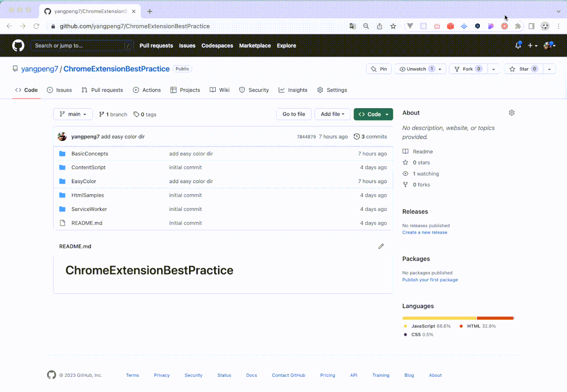Open the green Code dropdown button
The height and width of the screenshot is (392, 567).
click(373, 114)
